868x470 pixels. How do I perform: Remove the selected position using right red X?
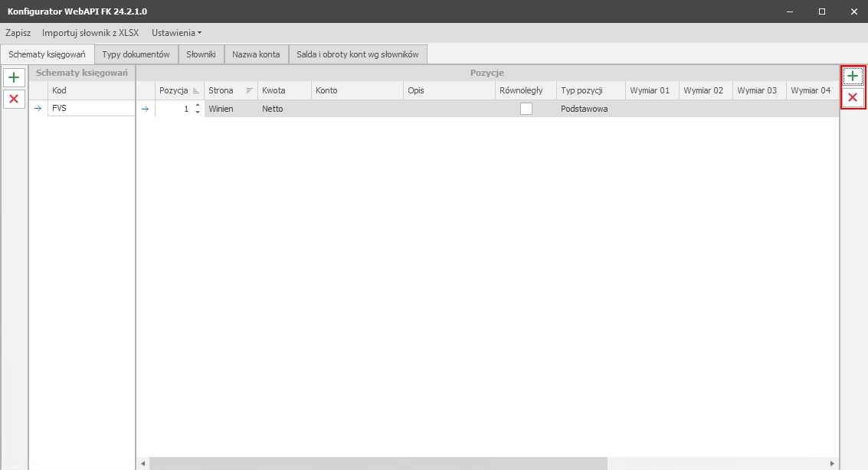coord(852,98)
